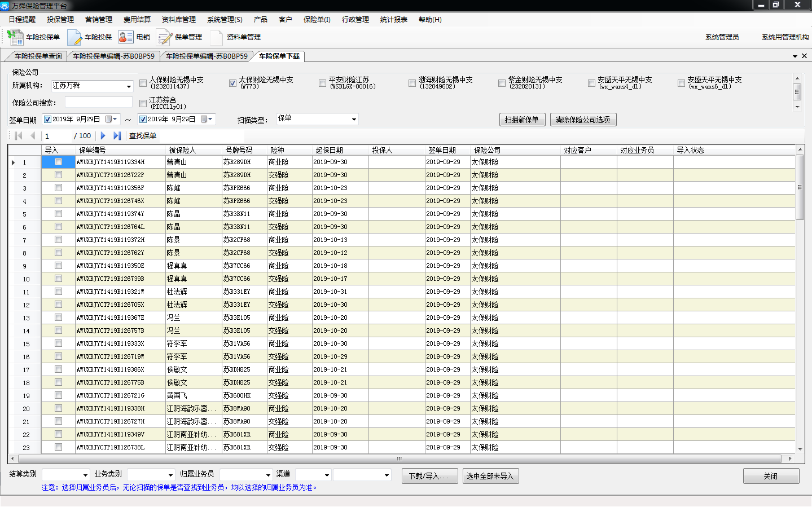Click the 保险公司搜索 input field

[99, 103]
